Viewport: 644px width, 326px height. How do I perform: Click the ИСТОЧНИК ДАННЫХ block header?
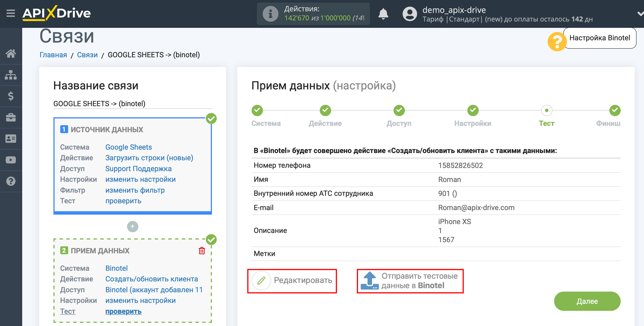click(x=107, y=129)
